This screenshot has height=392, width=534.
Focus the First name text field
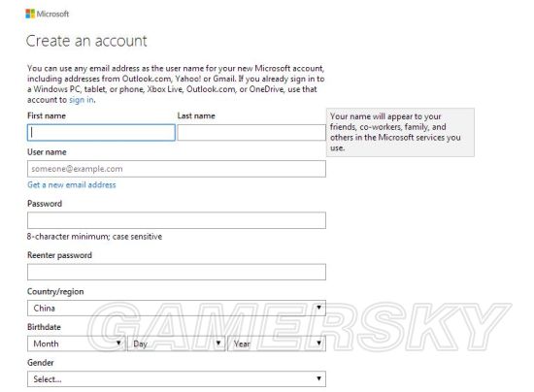tap(101, 132)
